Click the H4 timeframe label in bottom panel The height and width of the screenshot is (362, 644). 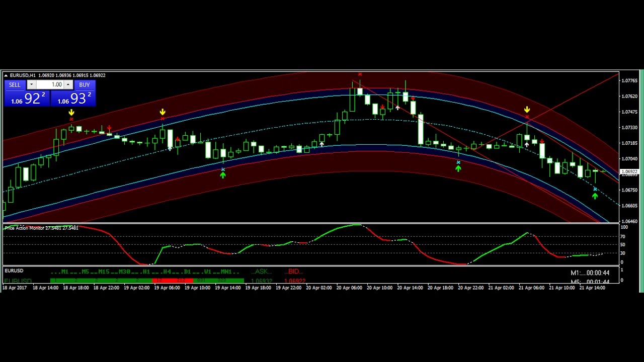tap(167, 272)
